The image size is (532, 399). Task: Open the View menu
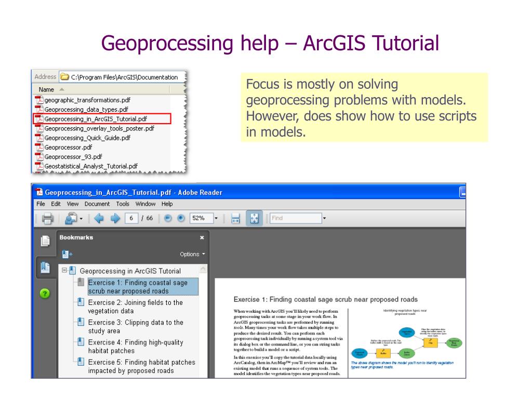[73, 204]
